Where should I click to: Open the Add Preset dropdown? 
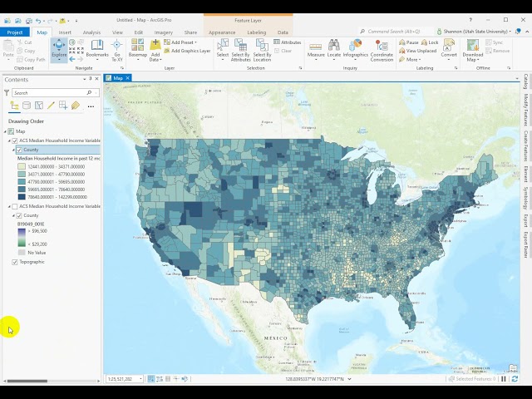180,42
